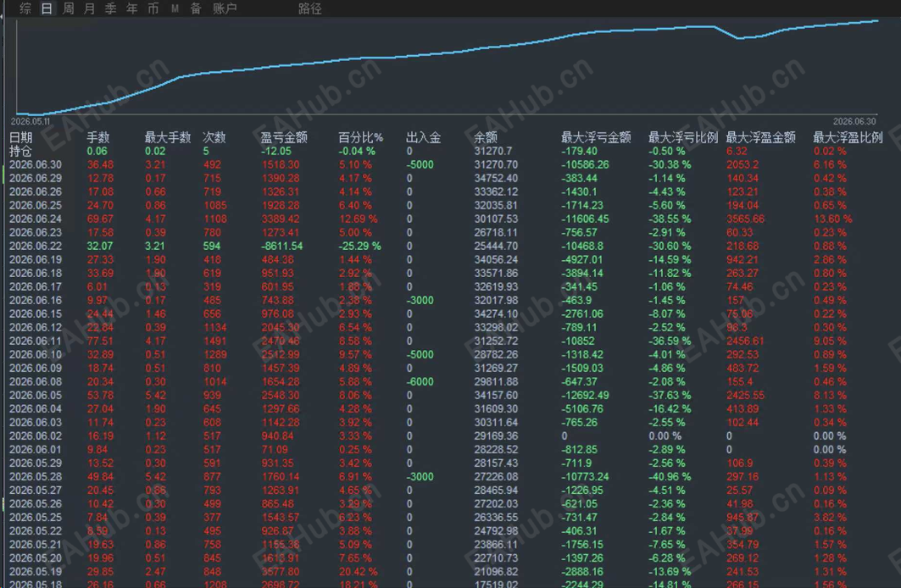Click the 百分比% column header

pyautogui.click(x=360, y=137)
